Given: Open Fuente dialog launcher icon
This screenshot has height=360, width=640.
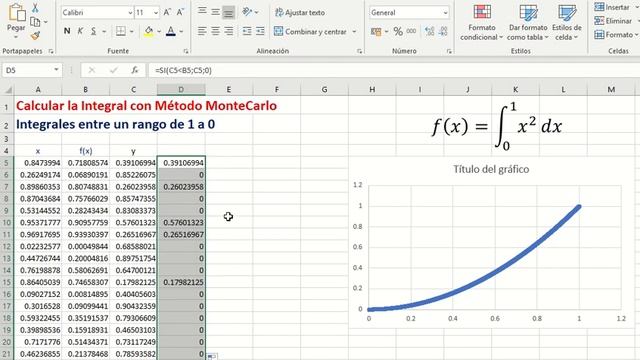Looking at the screenshot, I should [186, 51].
